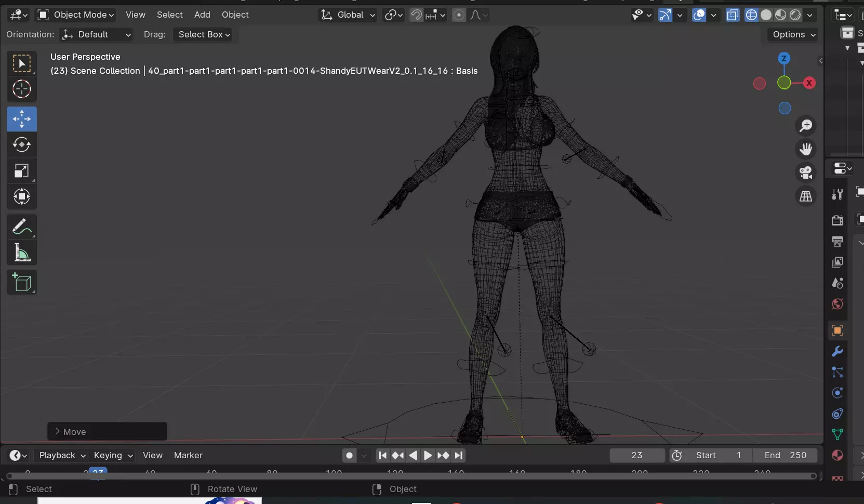Open the object types visibility dropdown

[642, 15]
